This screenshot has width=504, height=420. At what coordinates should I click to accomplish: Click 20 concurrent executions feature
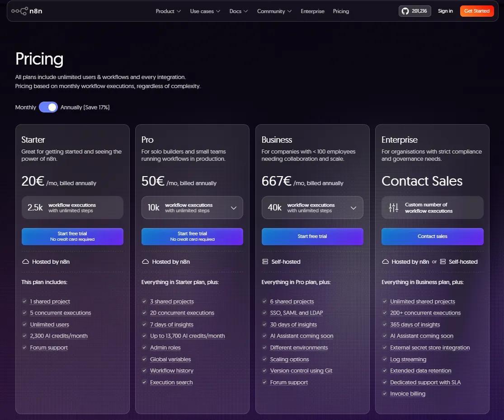182,313
